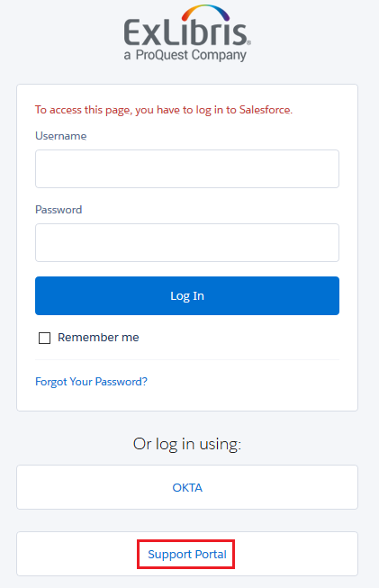Screen dimensions: 379x588
Task: Click empty card space below Forgot Your Password
Action: 187,400
